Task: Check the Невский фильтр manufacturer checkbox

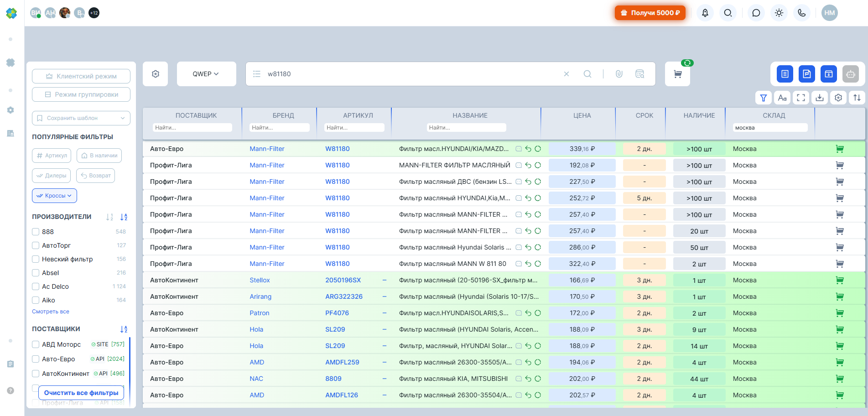Action: click(x=36, y=259)
